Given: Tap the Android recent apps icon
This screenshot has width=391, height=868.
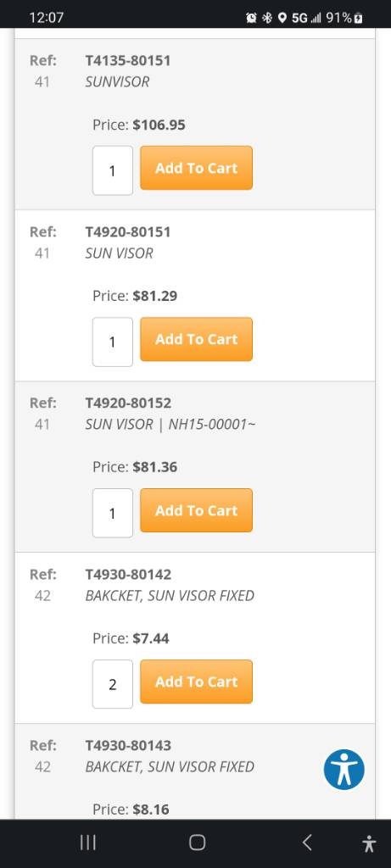Looking at the screenshot, I should click(88, 843).
